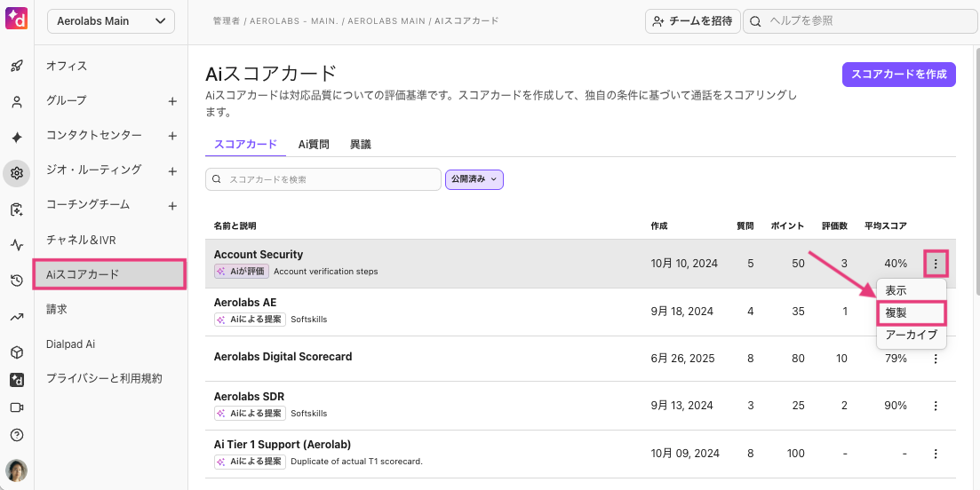Click the 平均スコア column header
The width and height of the screenshot is (980, 490).
click(886, 225)
